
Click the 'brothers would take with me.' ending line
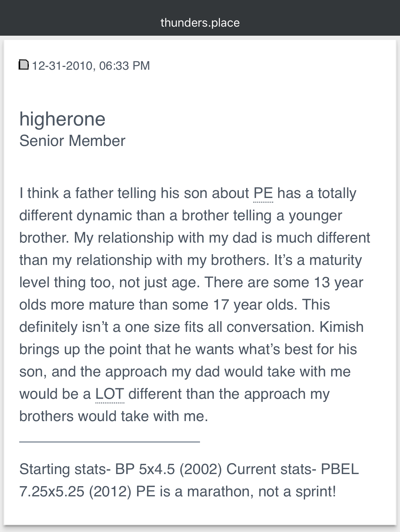113,416
